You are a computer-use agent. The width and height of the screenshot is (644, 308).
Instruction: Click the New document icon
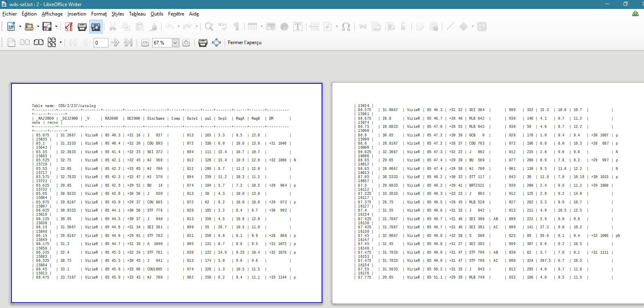point(11,27)
